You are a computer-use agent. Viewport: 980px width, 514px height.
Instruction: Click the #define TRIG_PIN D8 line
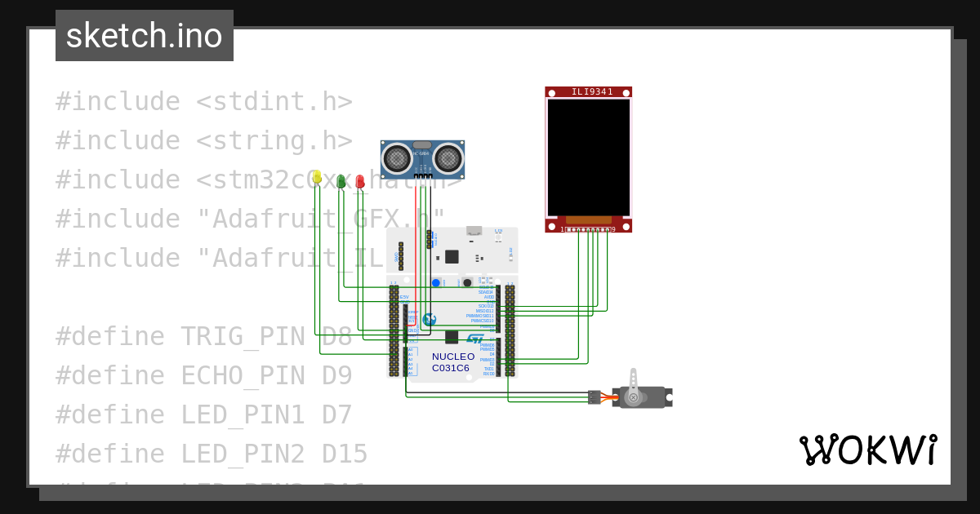click(204, 336)
